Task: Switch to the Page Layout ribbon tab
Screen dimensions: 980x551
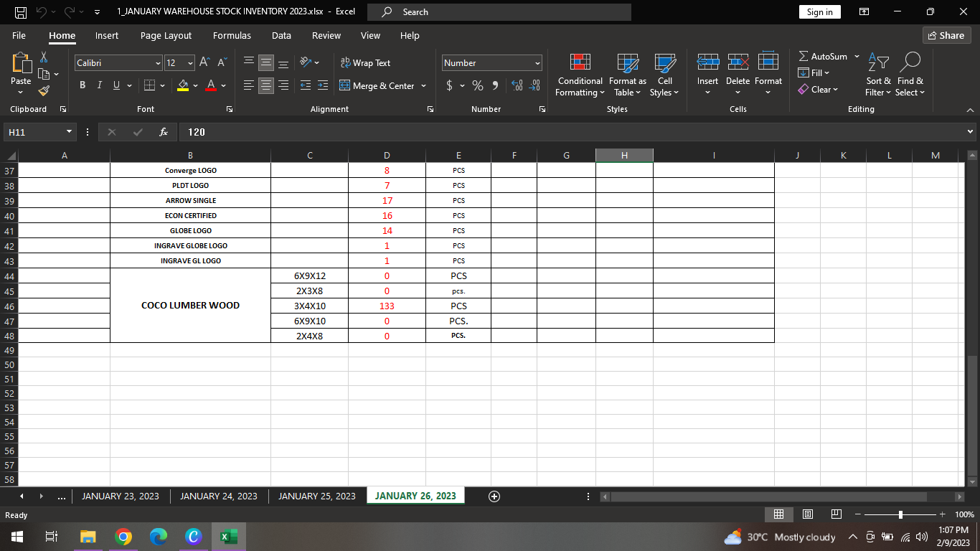Action: coord(166,36)
